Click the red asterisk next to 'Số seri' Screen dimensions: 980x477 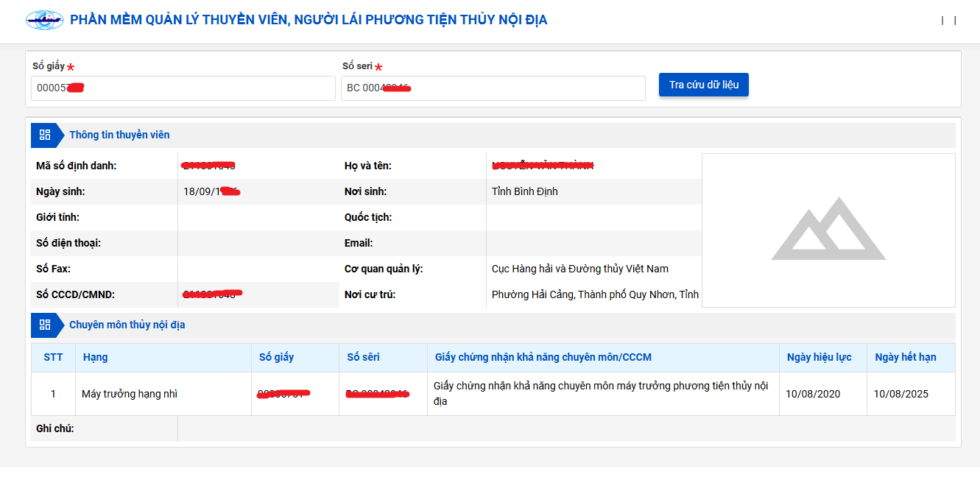[378, 67]
